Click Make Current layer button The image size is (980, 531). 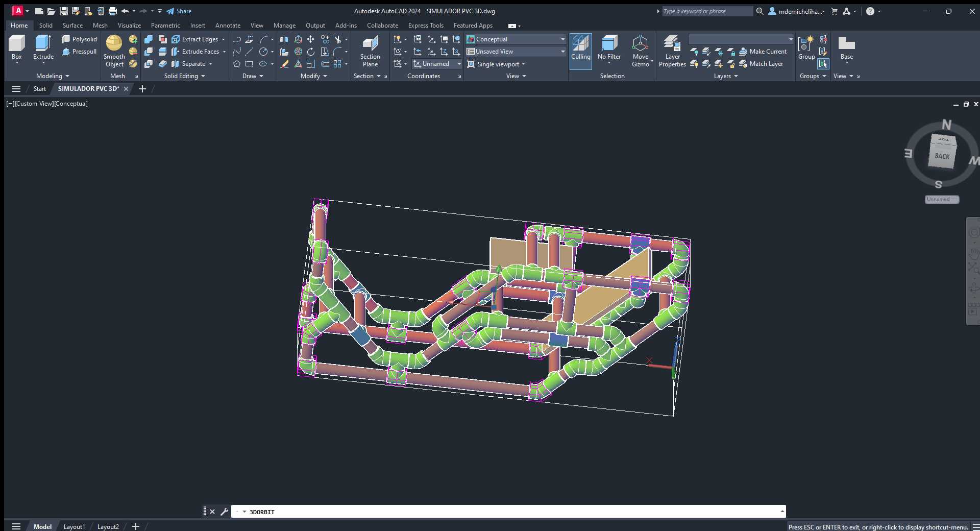(x=763, y=52)
